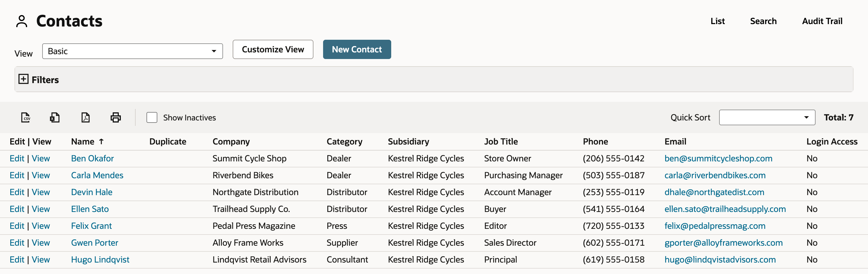Select the Riverbend Bikes company cell
868x274 pixels.
pyautogui.click(x=243, y=175)
